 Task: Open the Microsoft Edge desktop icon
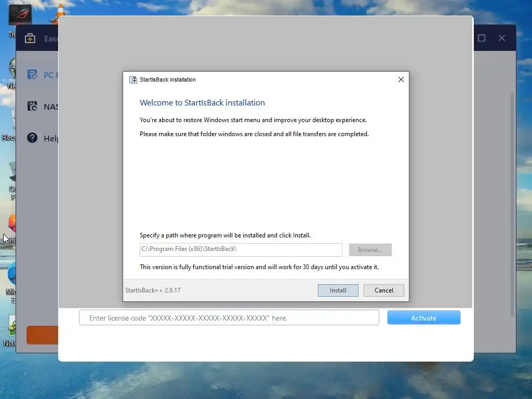[12, 273]
